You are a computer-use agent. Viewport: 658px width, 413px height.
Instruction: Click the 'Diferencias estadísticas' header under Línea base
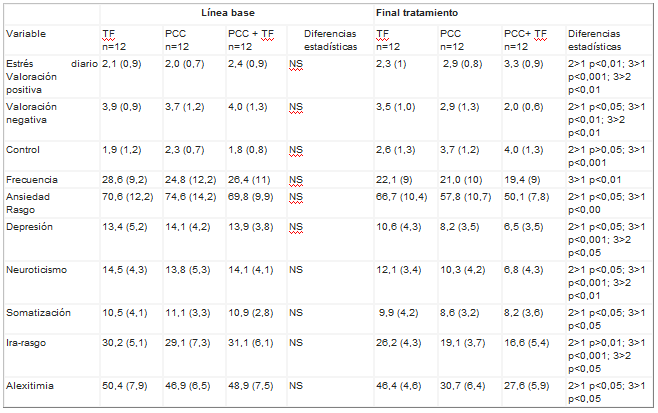pyautogui.click(x=327, y=40)
